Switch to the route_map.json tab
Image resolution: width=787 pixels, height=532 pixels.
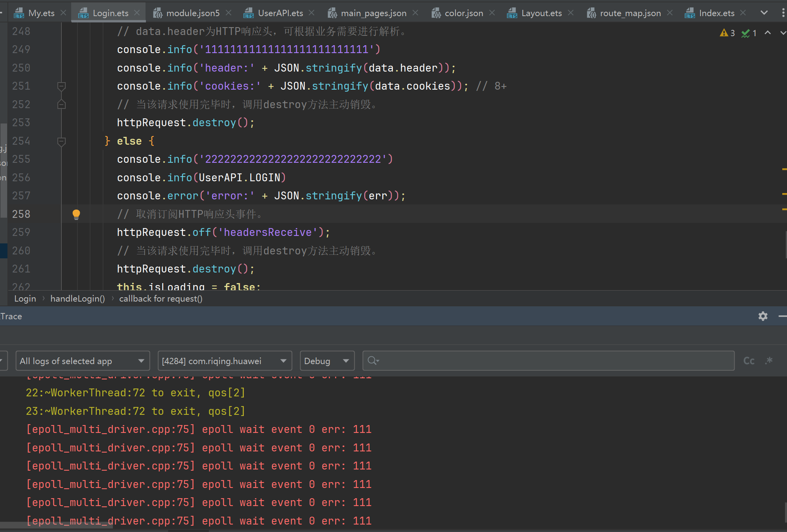pos(630,13)
